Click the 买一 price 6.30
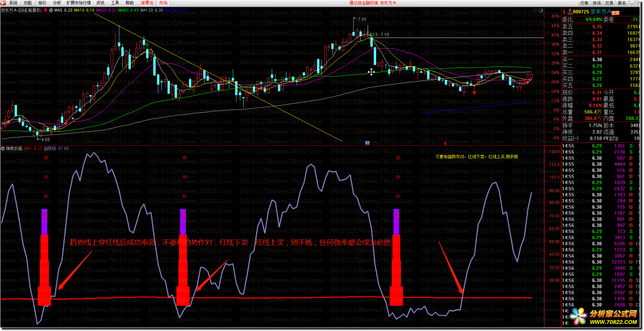The width and height of the screenshot is (644, 331). pos(597,59)
